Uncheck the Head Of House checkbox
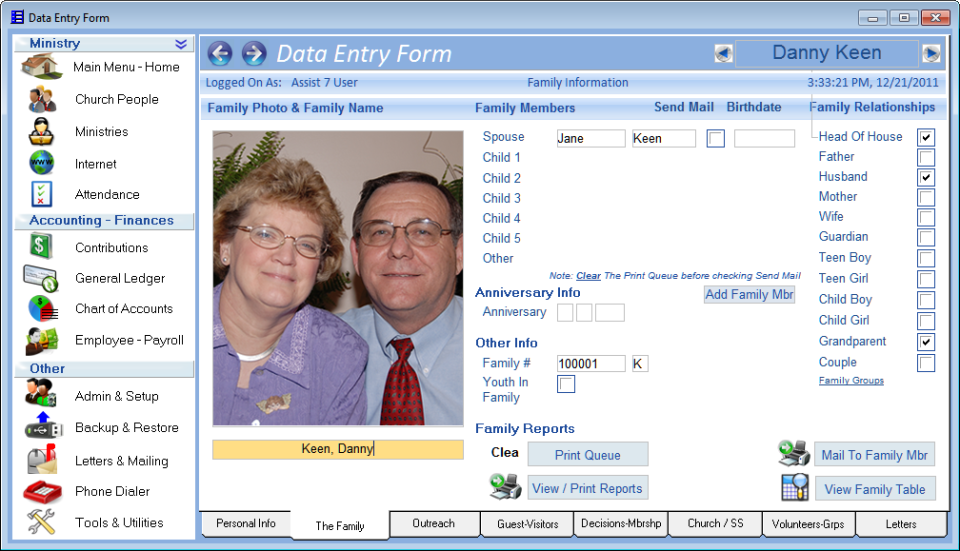The image size is (960, 551). click(926, 137)
